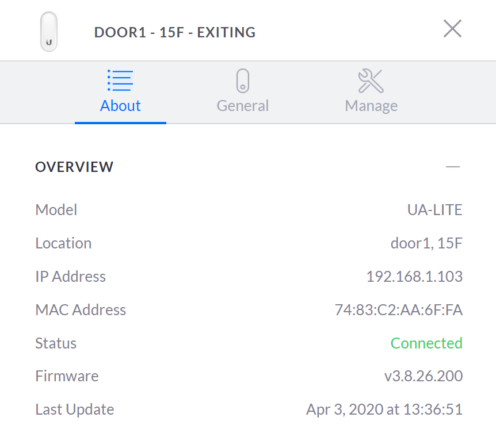The image size is (496, 448).
Task: Close the device details panel
Action: 452,28
